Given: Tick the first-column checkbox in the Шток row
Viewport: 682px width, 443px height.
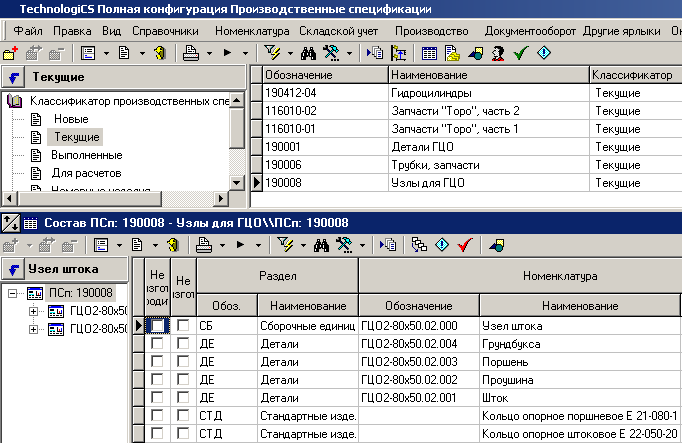Looking at the screenshot, I should click(x=157, y=397).
